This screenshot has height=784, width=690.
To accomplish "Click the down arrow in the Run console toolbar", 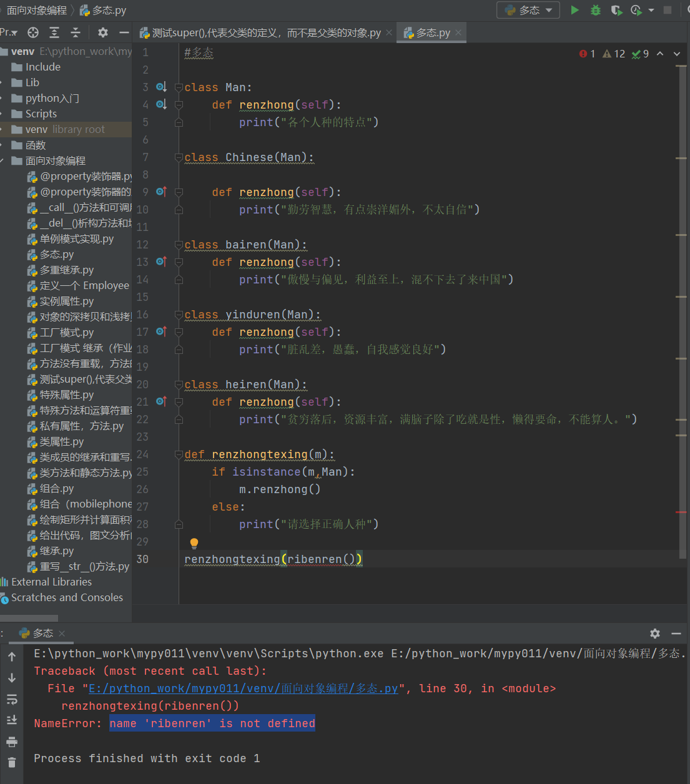I will (x=12, y=678).
